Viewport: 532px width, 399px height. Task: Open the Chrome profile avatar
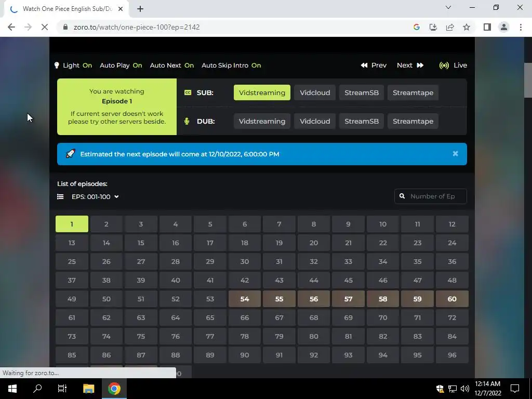click(x=504, y=27)
